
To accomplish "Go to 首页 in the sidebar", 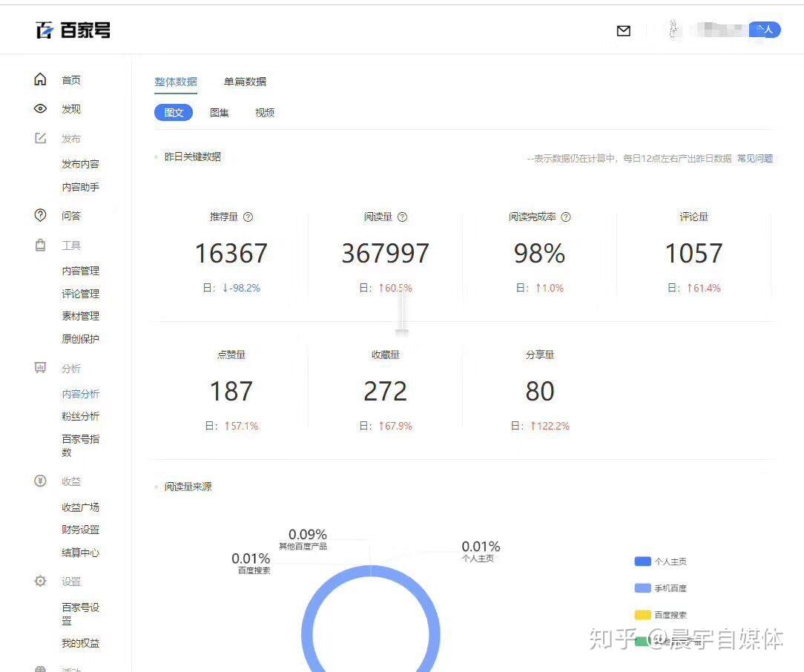I will pos(71,80).
